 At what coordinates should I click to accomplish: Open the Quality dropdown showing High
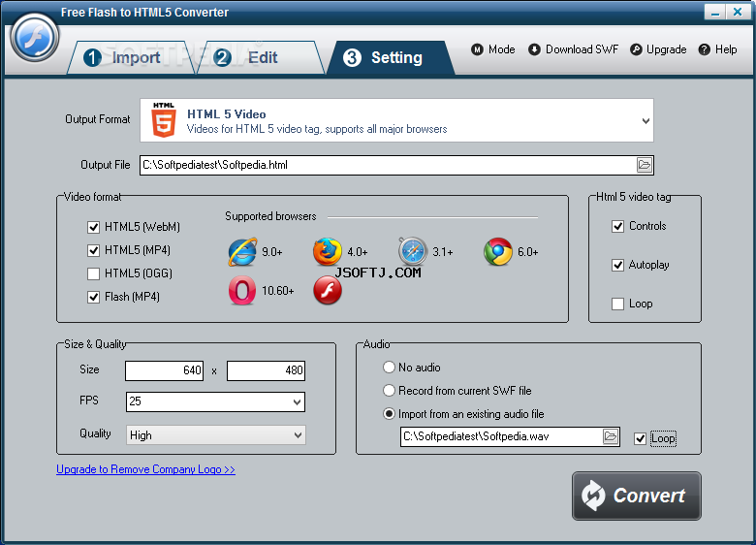[x=215, y=435]
